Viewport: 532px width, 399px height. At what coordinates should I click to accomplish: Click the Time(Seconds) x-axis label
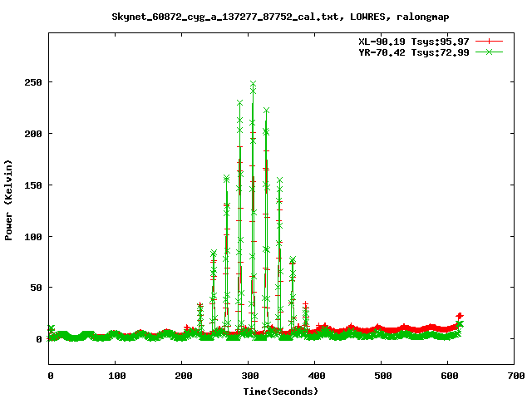281,392
